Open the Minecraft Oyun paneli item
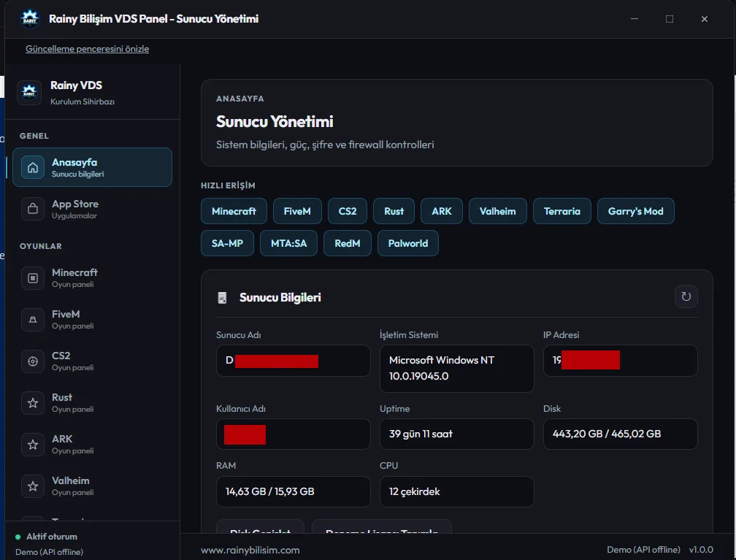This screenshot has height=560, width=736. point(93,278)
